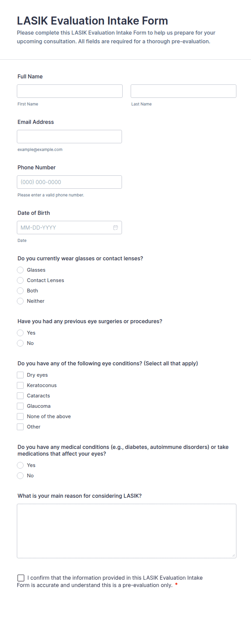Focus the Email Address field
This screenshot has width=251, height=644.
[x=69, y=137]
